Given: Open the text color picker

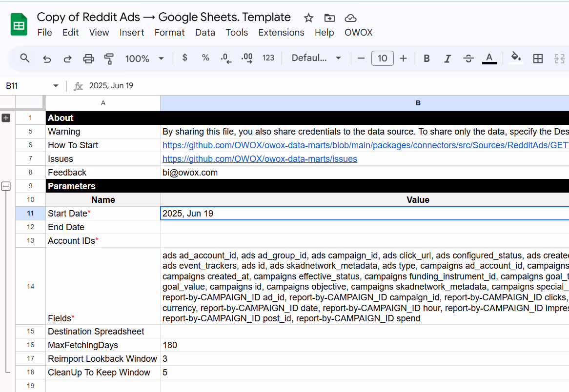Looking at the screenshot, I should click(489, 58).
